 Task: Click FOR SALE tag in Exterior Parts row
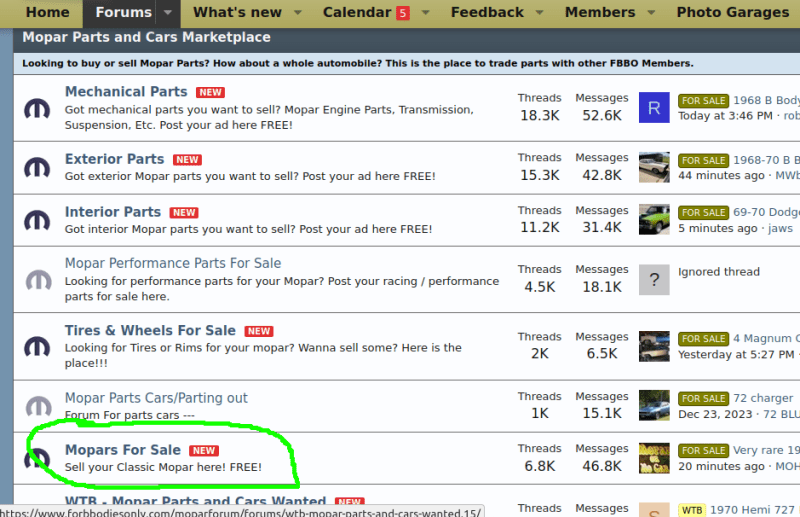click(704, 160)
